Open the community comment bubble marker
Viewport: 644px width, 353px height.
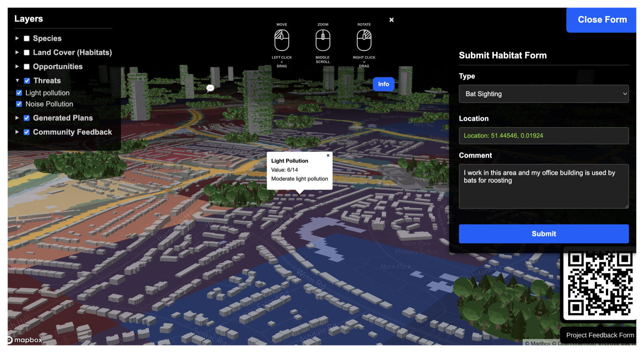(x=210, y=88)
